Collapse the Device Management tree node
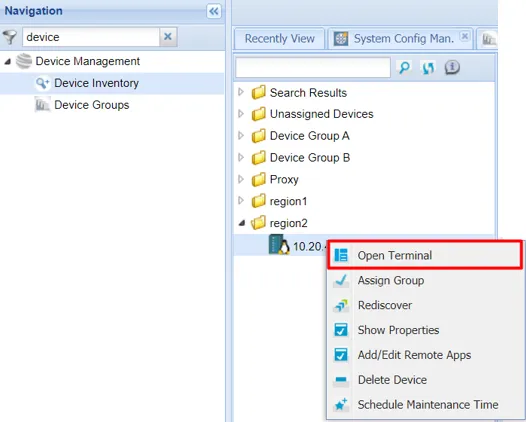 8,61
